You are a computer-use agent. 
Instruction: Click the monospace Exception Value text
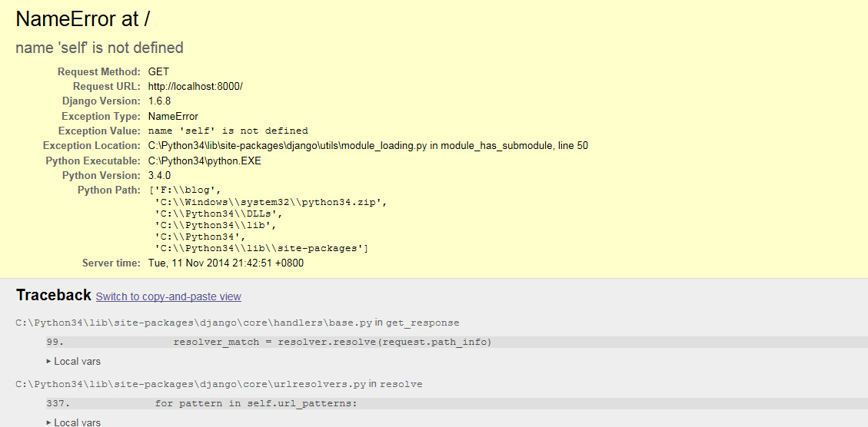click(228, 131)
